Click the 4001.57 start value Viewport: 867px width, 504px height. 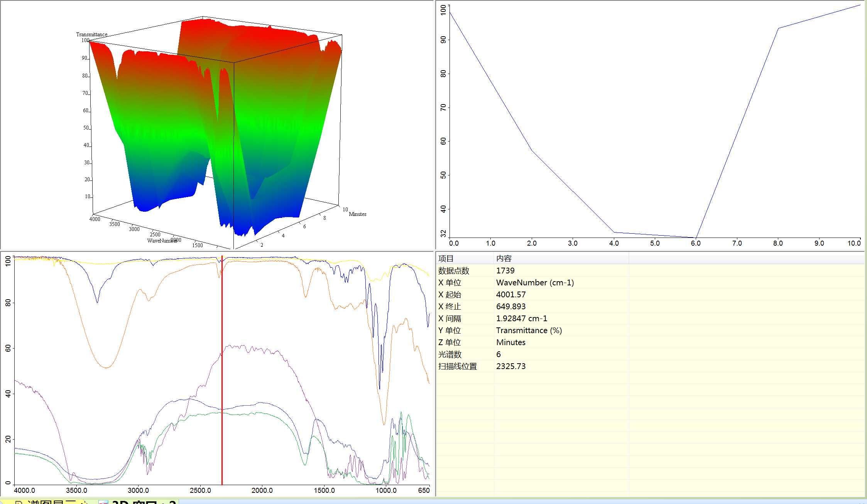pos(511,295)
